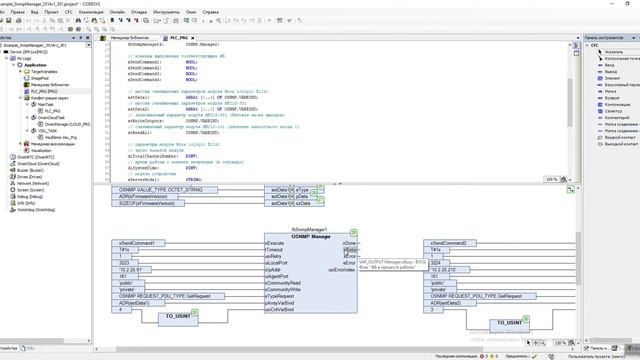Open the Проект menu
640x360 pixels.
tap(51, 12)
